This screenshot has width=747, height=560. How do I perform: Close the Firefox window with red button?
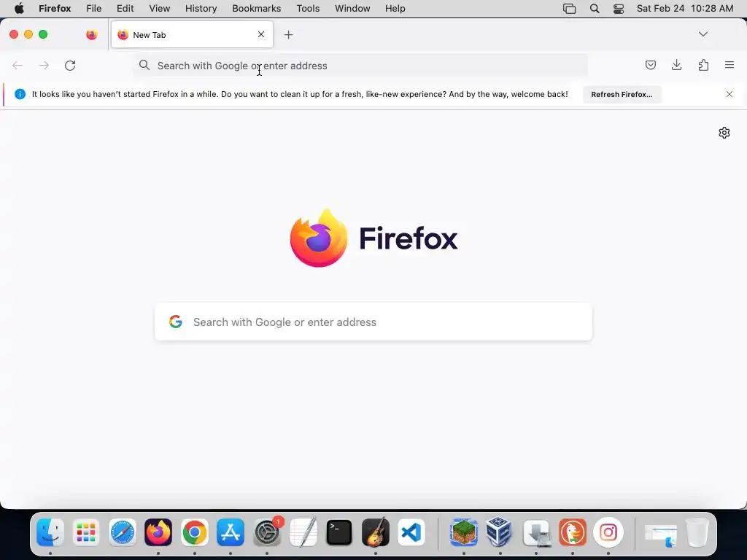tap(14, 34)
